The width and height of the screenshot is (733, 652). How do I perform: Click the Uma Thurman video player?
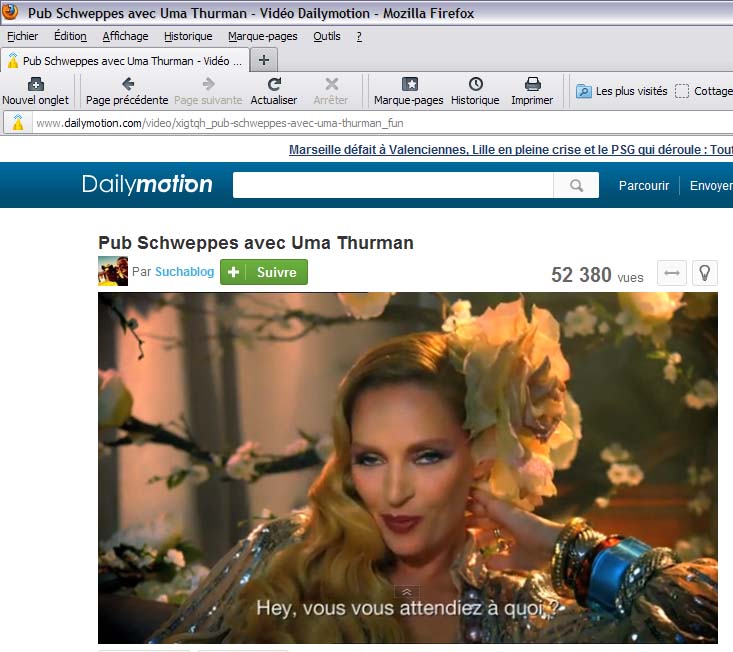(408, 467)
